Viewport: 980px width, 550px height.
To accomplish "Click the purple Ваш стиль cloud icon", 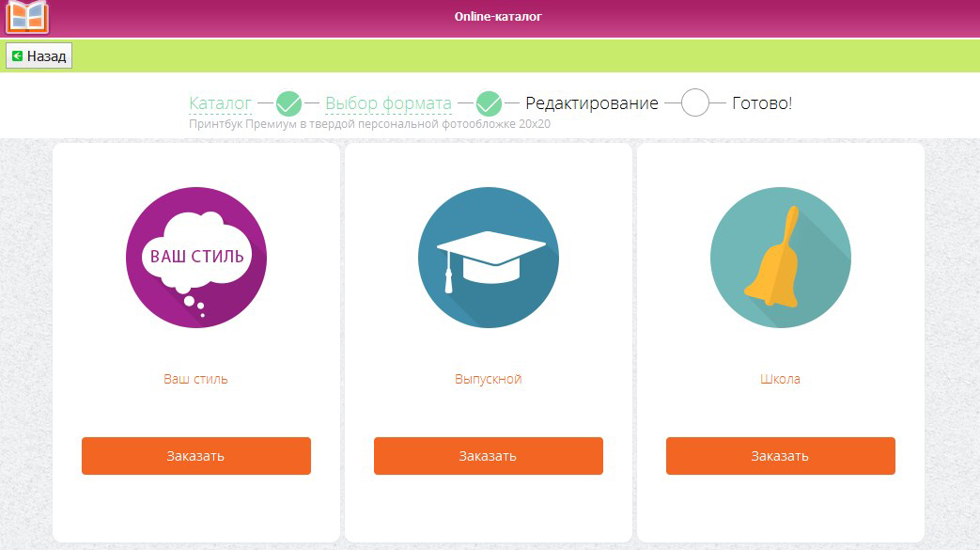I will click(x=196, y=258).
